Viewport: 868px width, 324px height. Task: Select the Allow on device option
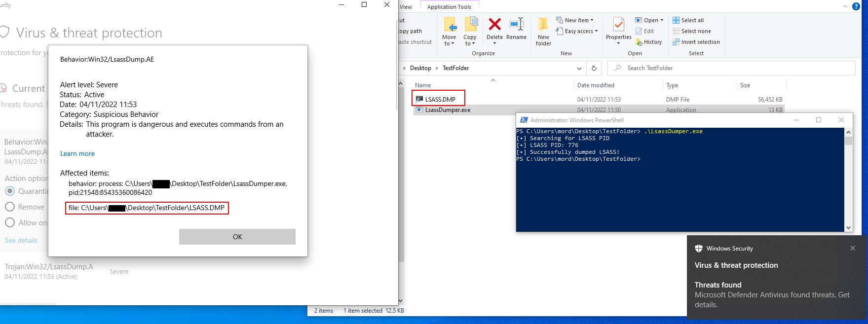[x=10, y=223]
